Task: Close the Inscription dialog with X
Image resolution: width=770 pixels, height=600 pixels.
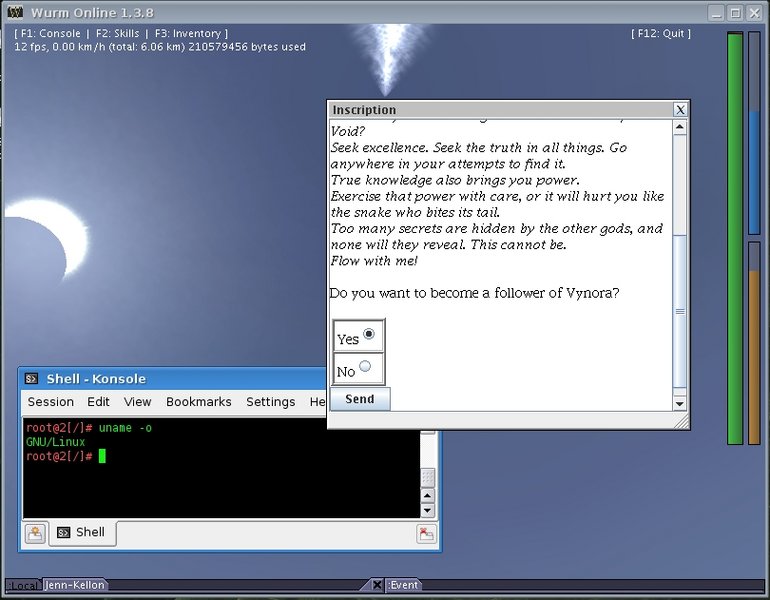Action: [x=680, y=109]
